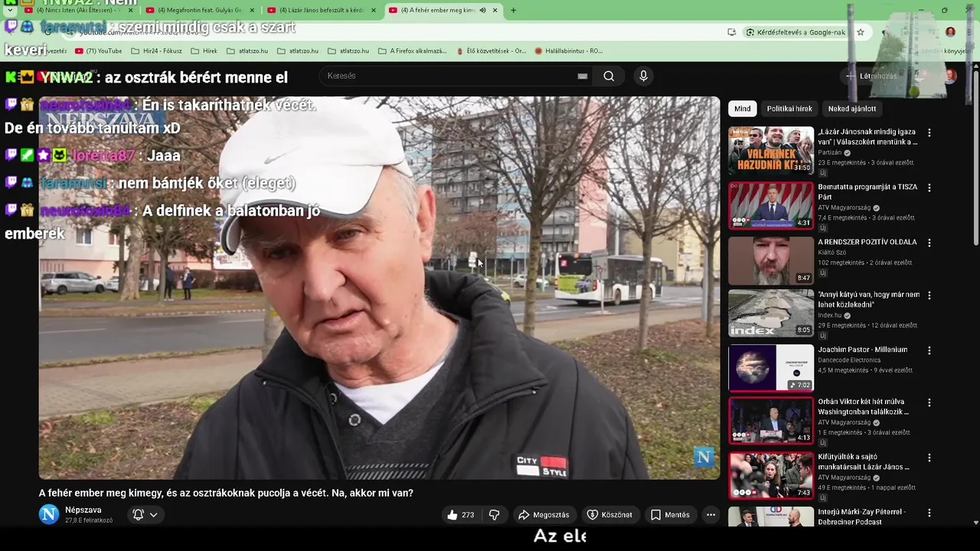Open the Köszönet thanks button
The image size is (980, 551).
(609, 515)
